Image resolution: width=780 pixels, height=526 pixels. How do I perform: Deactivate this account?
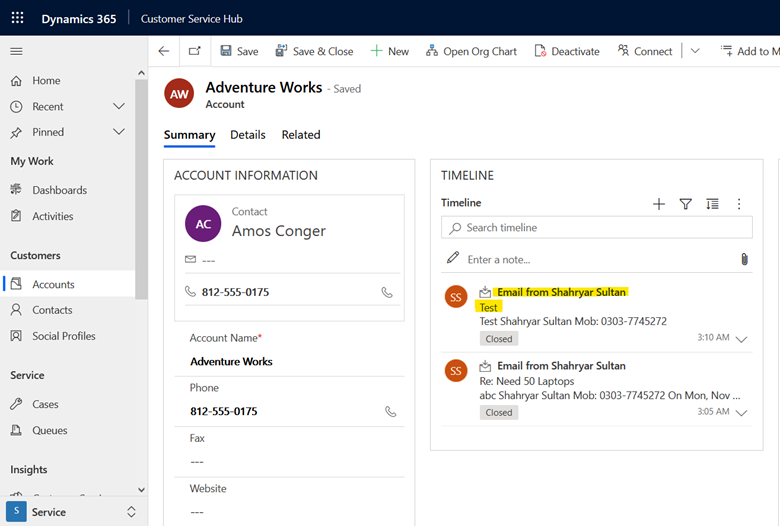pyautogui.click(x=567, y=51)
